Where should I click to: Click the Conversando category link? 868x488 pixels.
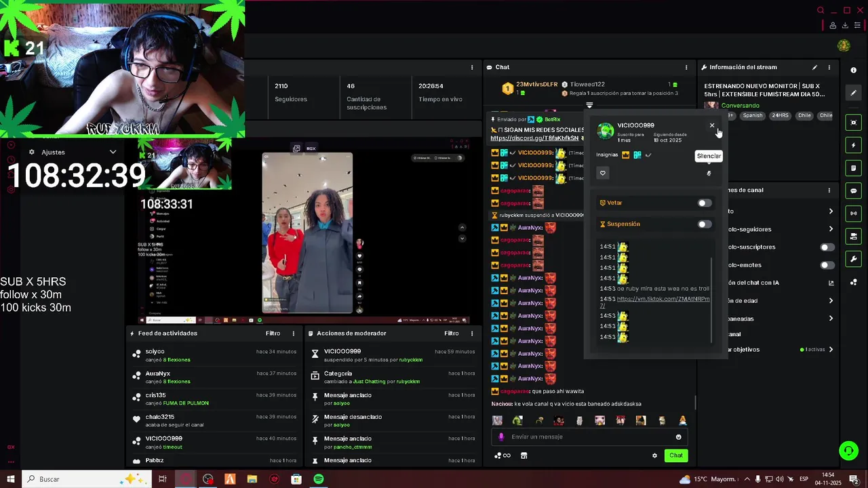click(741, 106)
